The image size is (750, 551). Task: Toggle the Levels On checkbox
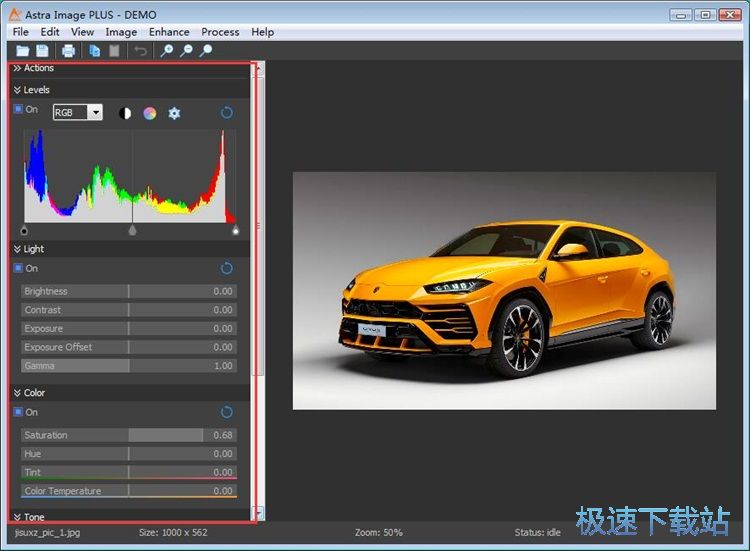click(x=19, y=110)
